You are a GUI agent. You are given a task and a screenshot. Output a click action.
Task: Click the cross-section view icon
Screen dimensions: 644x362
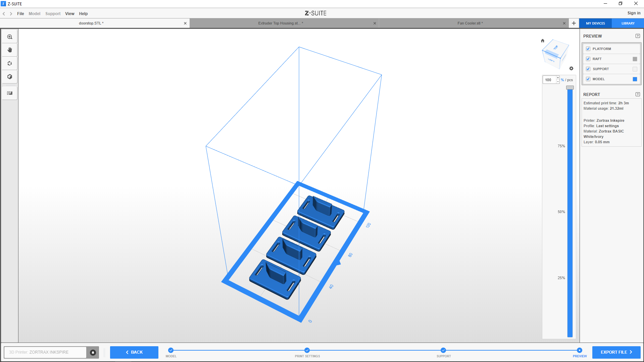pos(10,93)
